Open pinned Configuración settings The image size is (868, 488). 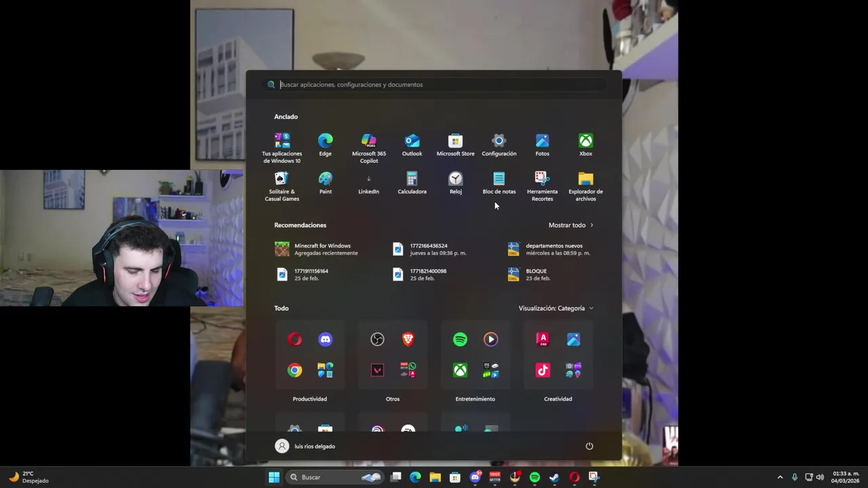pyautogui.click(x=499, y=145)
